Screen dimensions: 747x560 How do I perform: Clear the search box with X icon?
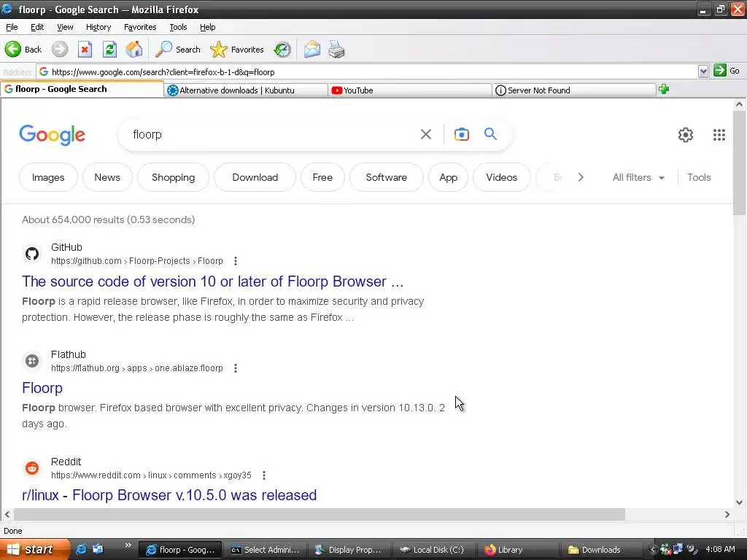click(426, 134)
